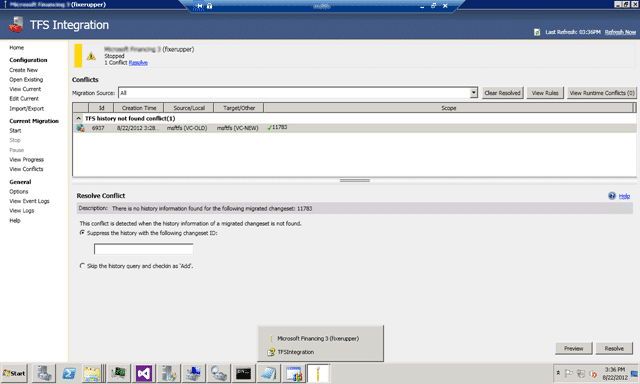Select Skip the history query radio option

[x=82, y=266]
